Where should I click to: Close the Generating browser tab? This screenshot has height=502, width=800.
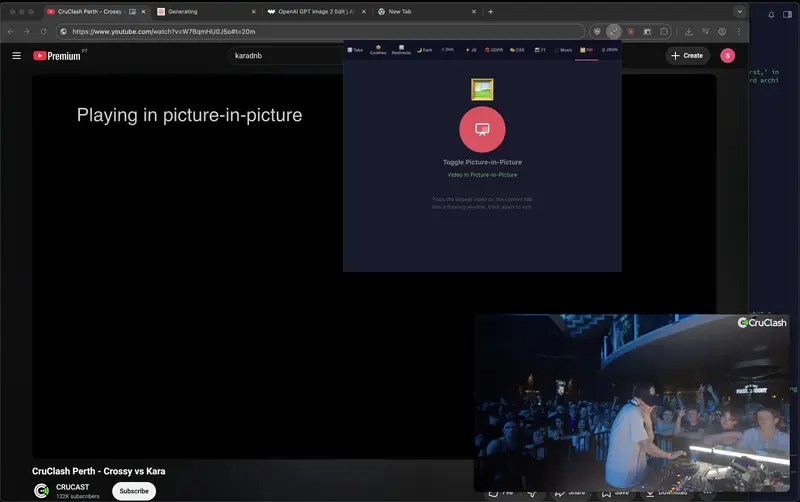tap(254, 12)
